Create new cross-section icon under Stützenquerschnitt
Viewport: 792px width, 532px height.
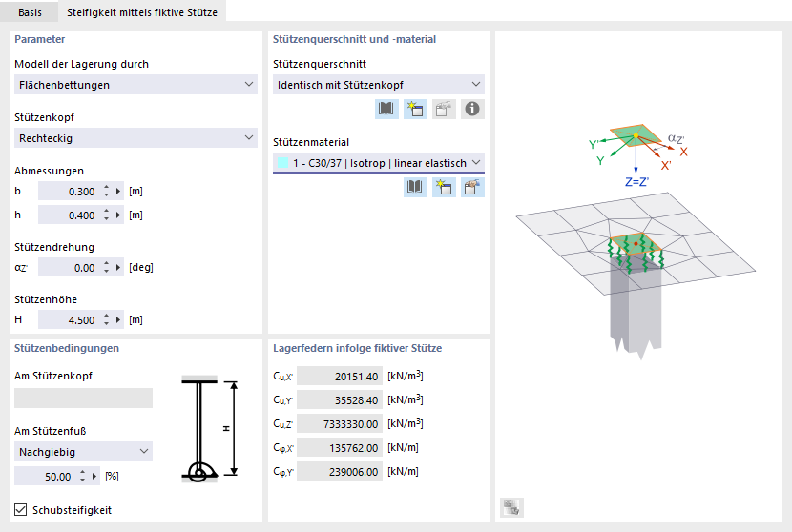[x=416, y=109]
